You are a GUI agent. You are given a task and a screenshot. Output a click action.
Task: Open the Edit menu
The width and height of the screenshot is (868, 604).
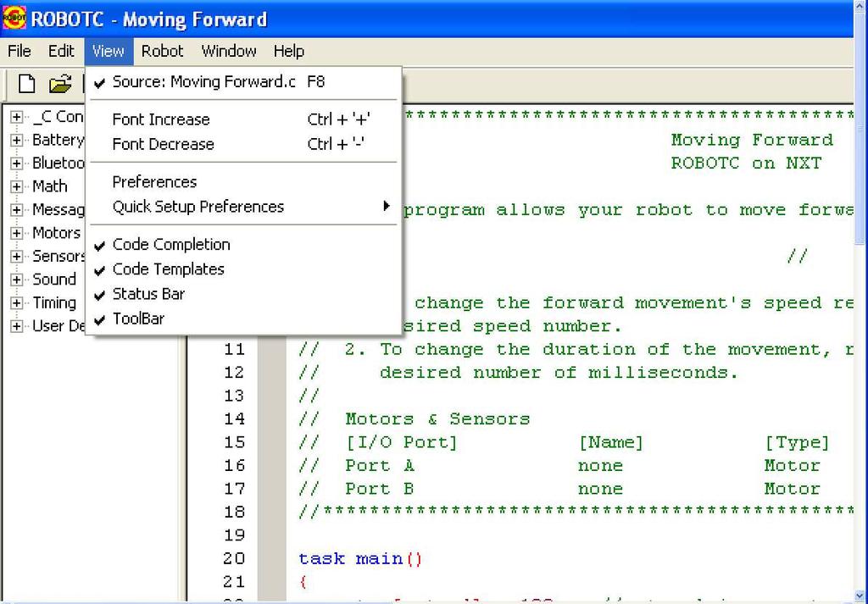[61, 52]
